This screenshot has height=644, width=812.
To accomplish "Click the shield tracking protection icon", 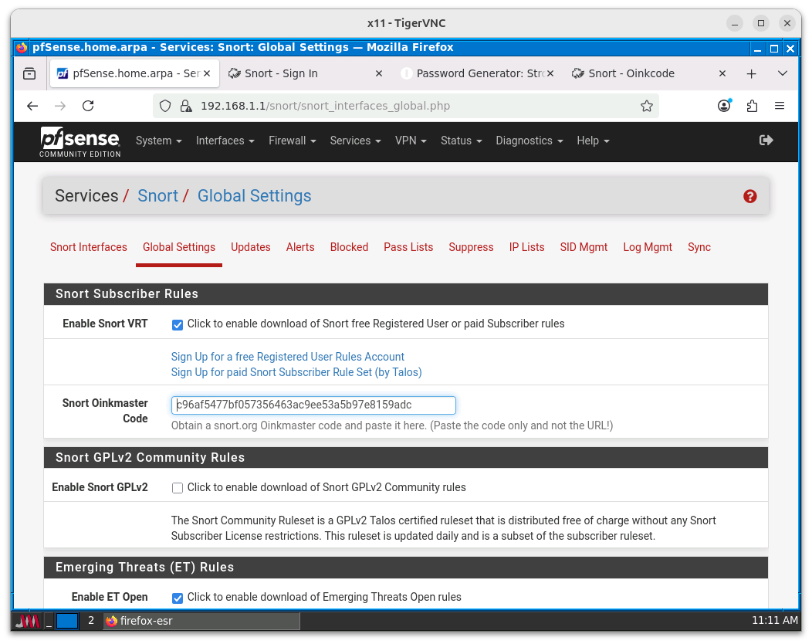I will [165, 107].
